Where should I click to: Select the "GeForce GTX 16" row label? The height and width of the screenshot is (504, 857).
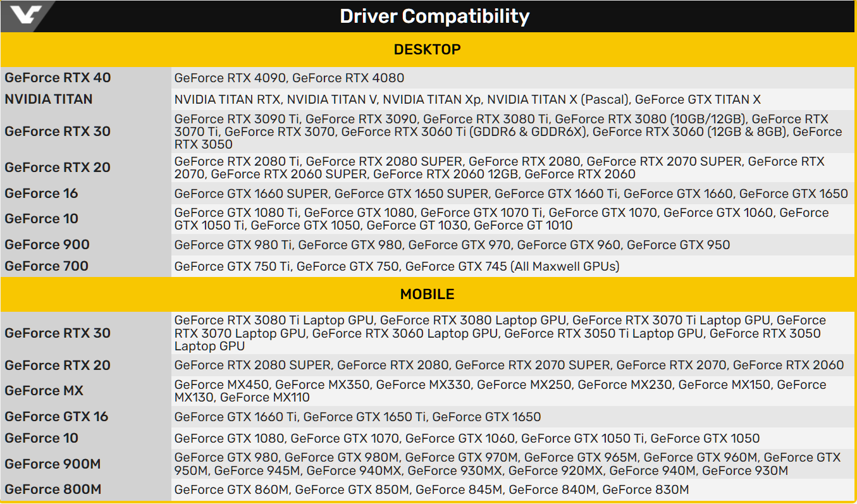tap(56, 417)
